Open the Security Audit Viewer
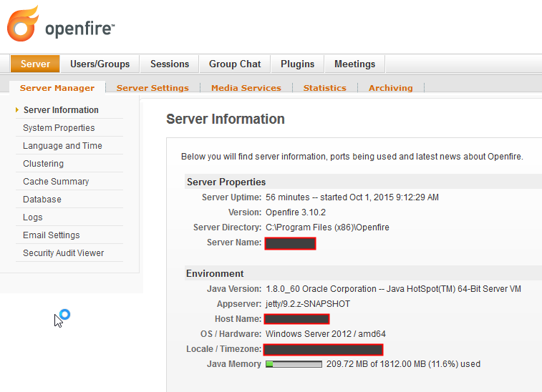The width and height of the screenshot is (542, 392). pos(64,253)
